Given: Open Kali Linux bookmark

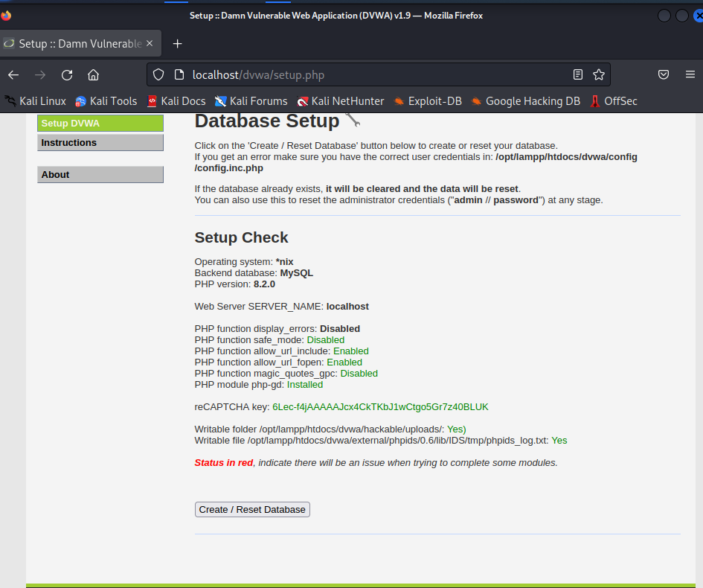Looking at the screenshot, I should point(36,101).
